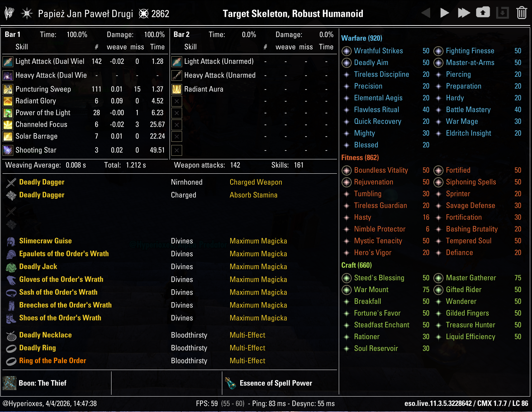The image size is (532, 412).
Task: Toggle the Master Gatherer slotted star
Action: click(438, 278)
